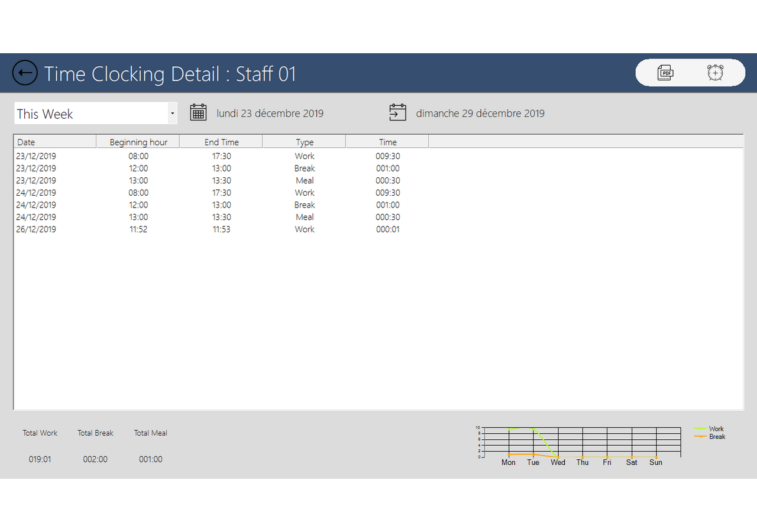The height and width of the screenshot is (532, 757).
Task: Click the End Time column header
Action: (221, 142)
